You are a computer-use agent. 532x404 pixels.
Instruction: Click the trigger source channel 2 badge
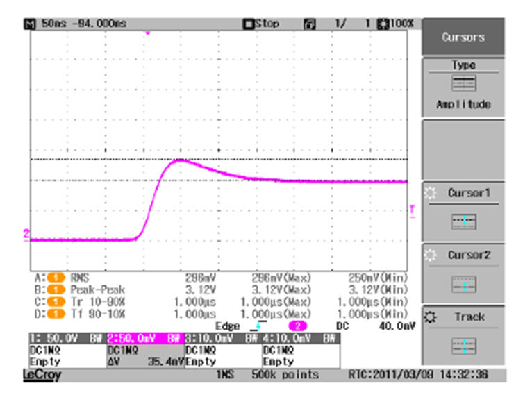297,326
